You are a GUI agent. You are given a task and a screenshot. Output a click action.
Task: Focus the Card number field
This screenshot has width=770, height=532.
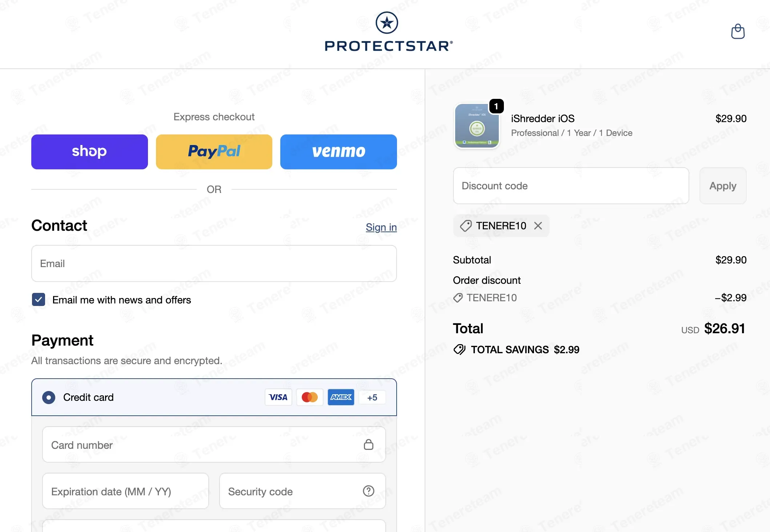(214, 444)
